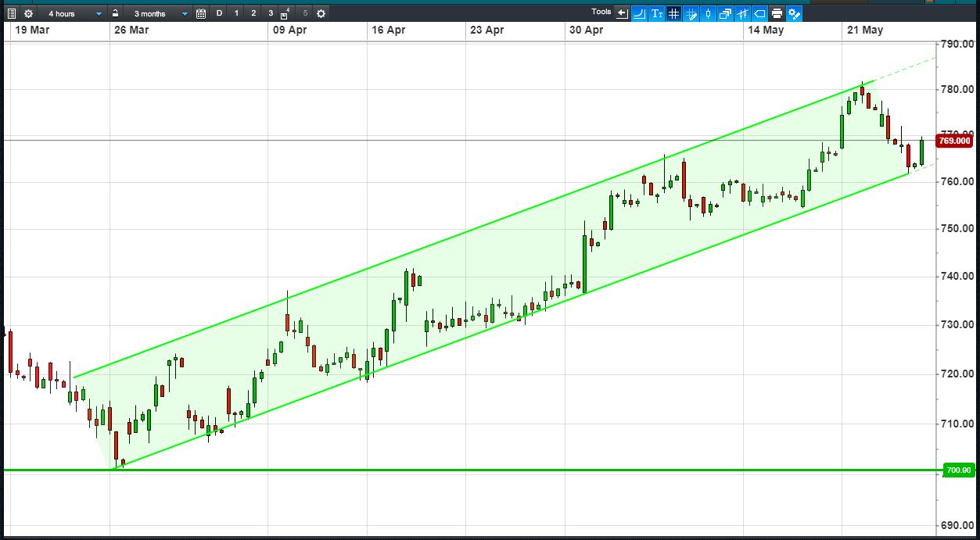Viewport: 980px width, 540px height.
Task: Toggle the padlock lock icon
Action: pos(115,13)
